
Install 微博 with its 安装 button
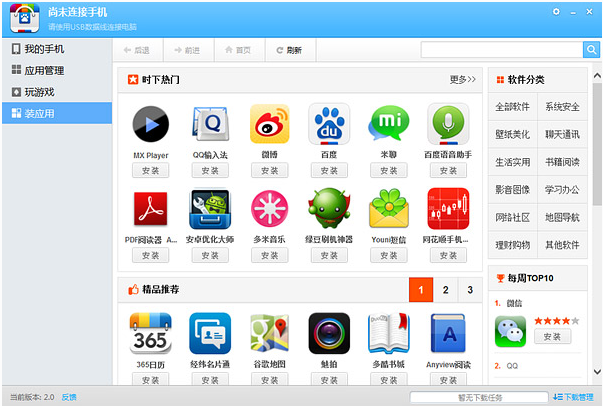tap(270, 170)
